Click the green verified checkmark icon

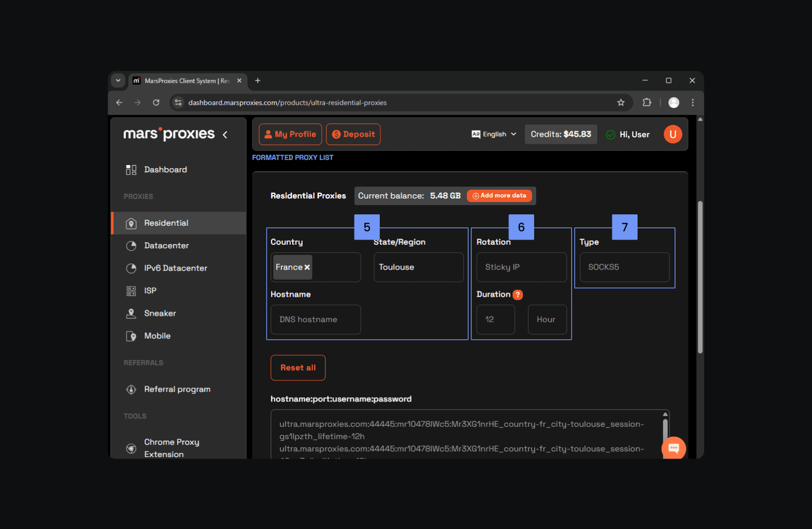click(611, 135)
